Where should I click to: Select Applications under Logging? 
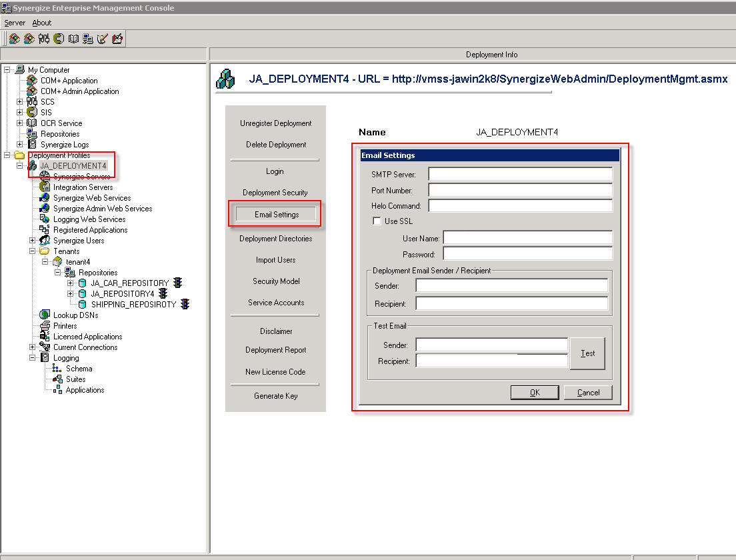click(x=85, y=389)
